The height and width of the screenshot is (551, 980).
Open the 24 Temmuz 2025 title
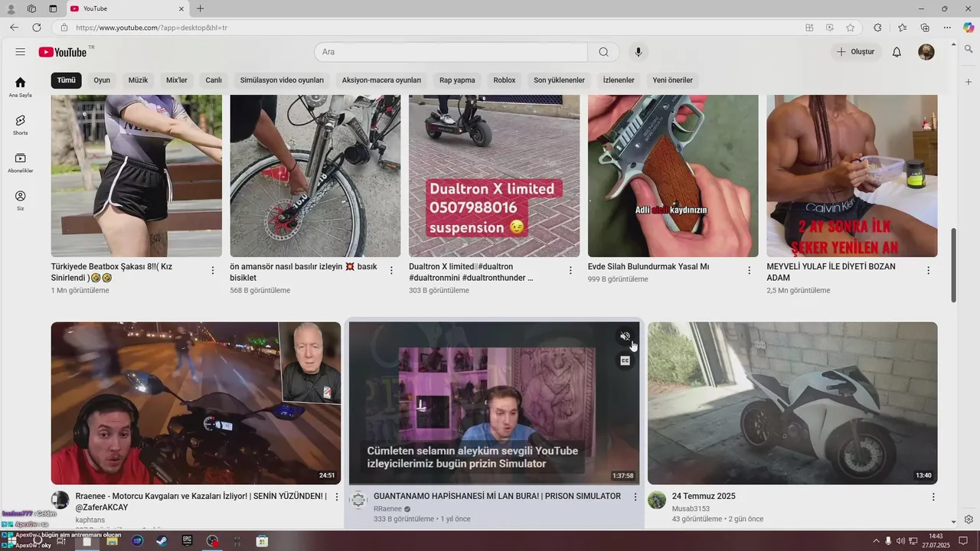tap(704, 497)
